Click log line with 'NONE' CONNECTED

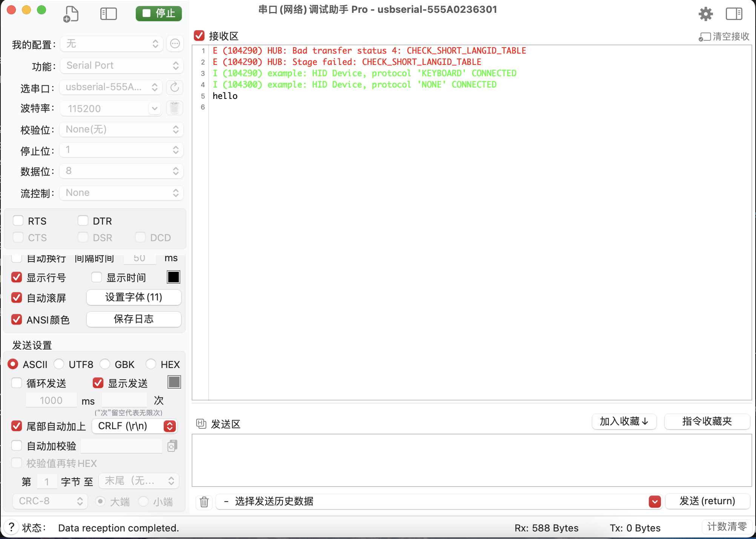pos(355,85)
